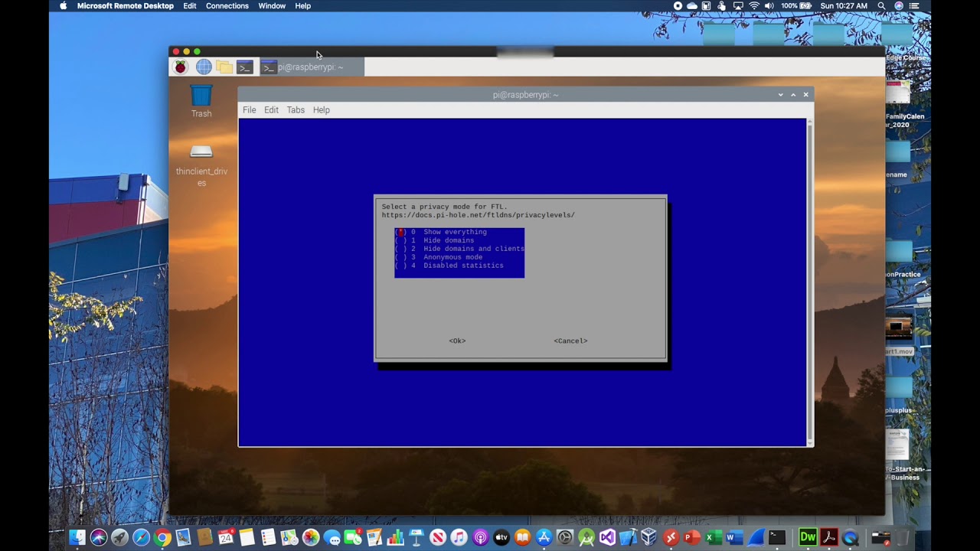Open Microsoft Remote Desktop in the Dock

[671, 538]
